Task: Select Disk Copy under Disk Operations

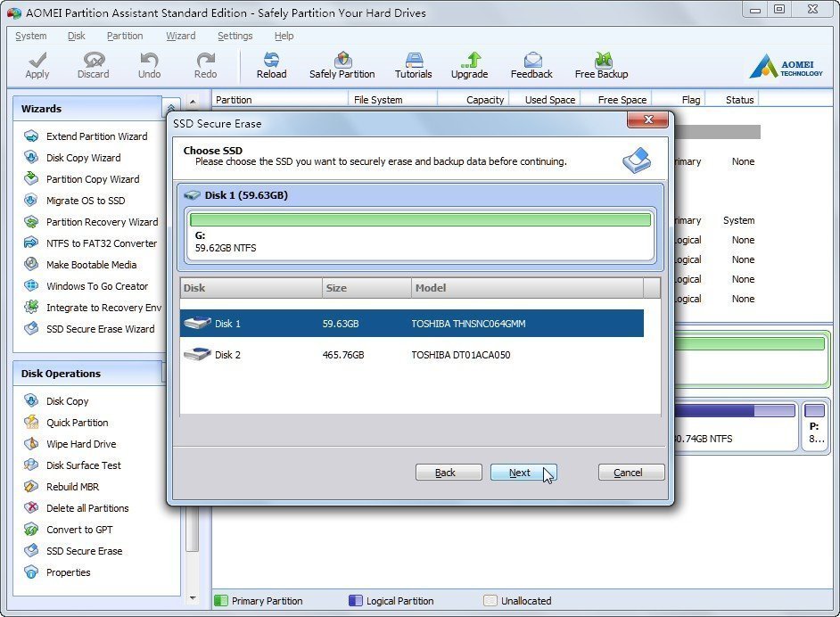Action: [67, 402]
